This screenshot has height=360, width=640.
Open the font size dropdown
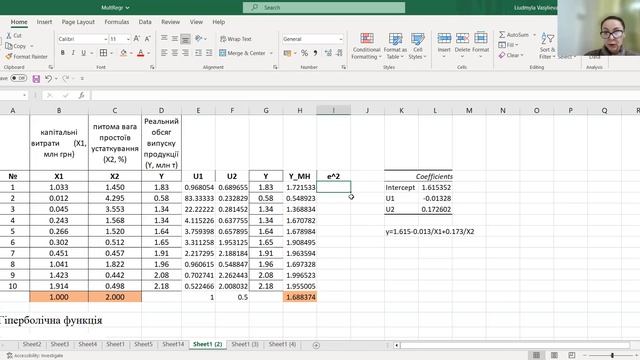pyautogui.click(x=128, y=39)
